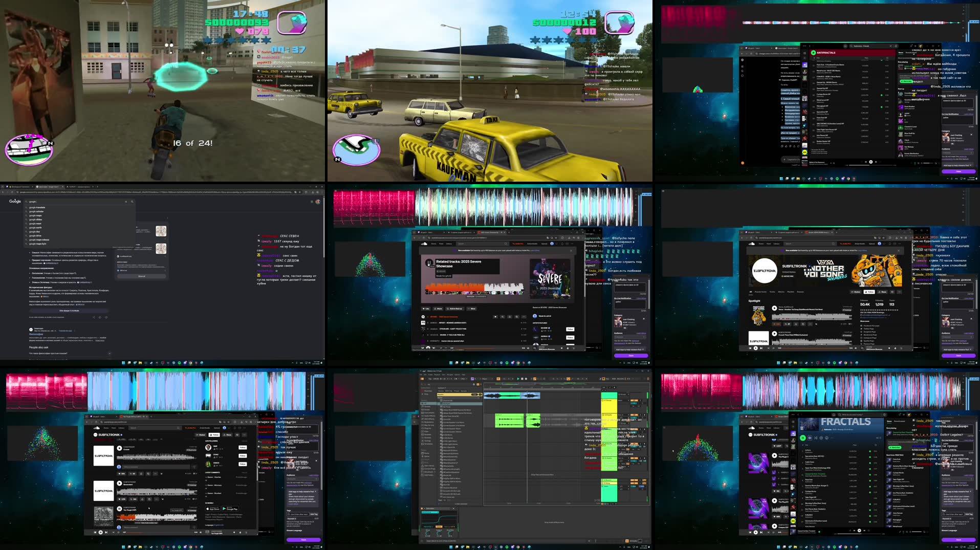Select the green audio clip in the Ableton arrangement
This screenshot has height=550, width=980.
pyautogui.click(x=509, y=421)
